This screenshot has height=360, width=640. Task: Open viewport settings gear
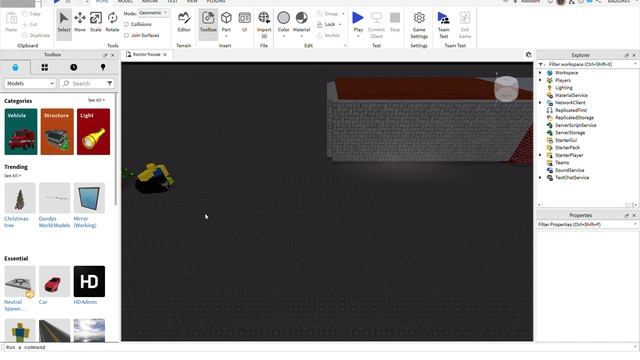coord(529,54)
